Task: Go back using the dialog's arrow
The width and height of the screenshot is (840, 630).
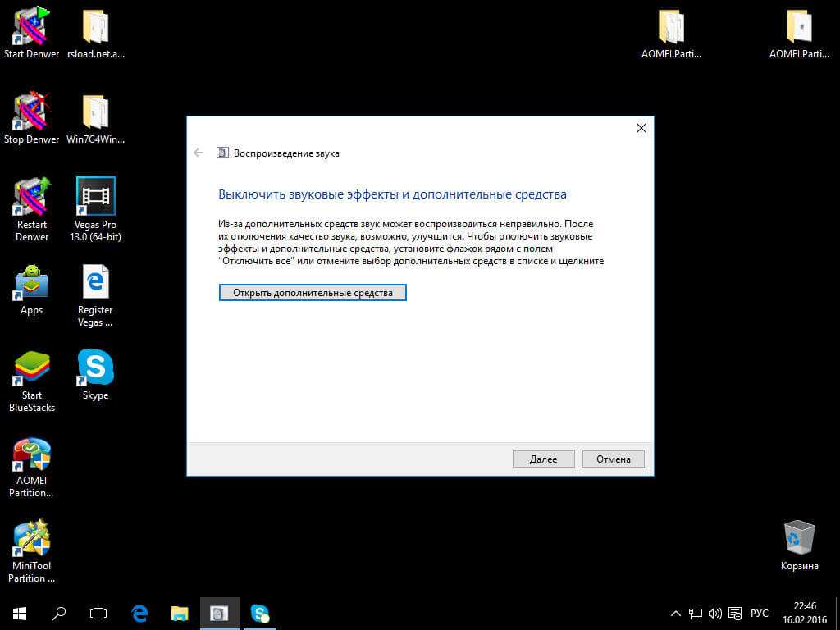Action: click(x=199, y=153)
